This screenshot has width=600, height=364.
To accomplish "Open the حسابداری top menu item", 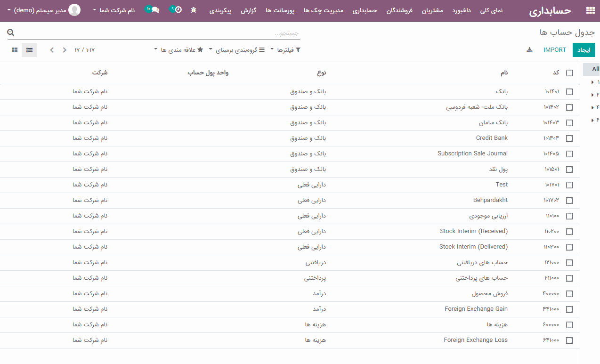I will (x=365, y=10).
